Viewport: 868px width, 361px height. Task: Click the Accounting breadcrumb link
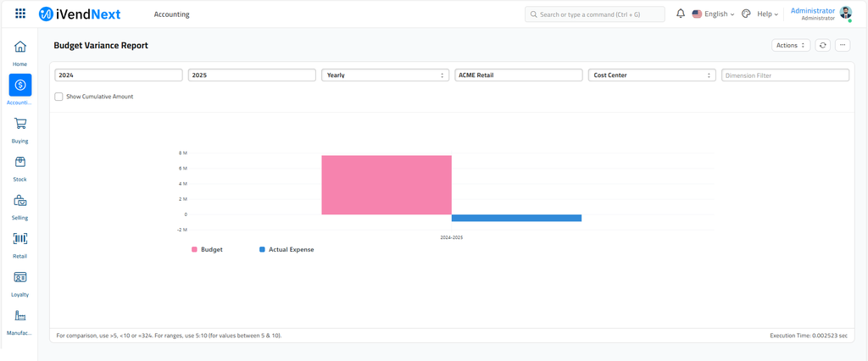tap(172, 14)
